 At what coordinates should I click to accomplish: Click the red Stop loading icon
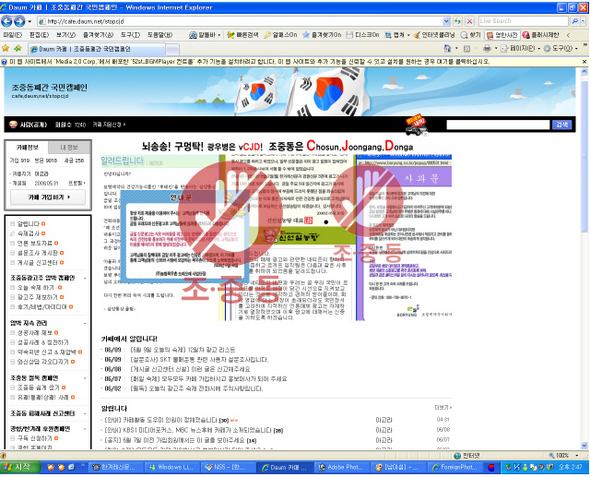point(470,21)
